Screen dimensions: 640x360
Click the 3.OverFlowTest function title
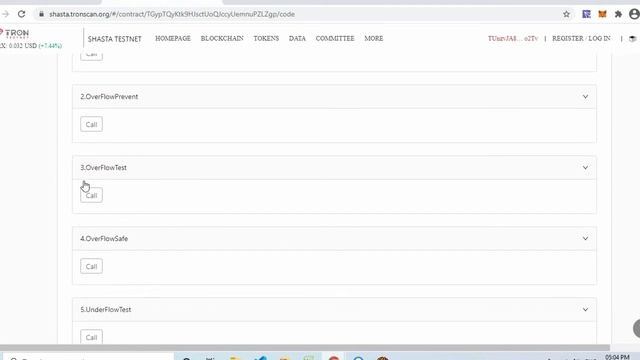(x=103, y=168)
